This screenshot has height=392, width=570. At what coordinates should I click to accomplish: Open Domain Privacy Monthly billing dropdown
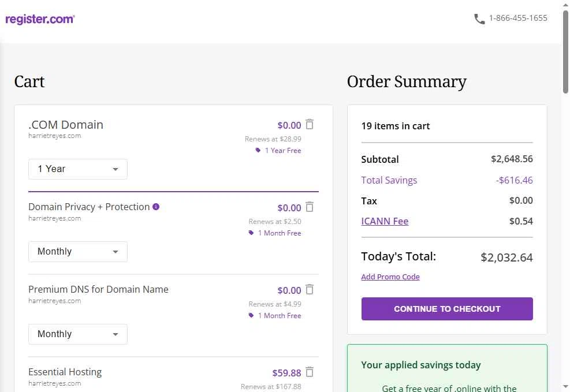pos(78,251)
